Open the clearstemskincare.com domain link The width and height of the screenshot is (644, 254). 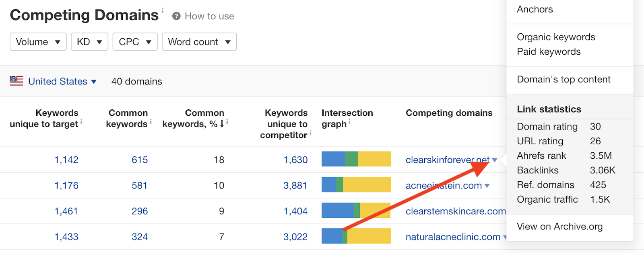pos(456,211)
